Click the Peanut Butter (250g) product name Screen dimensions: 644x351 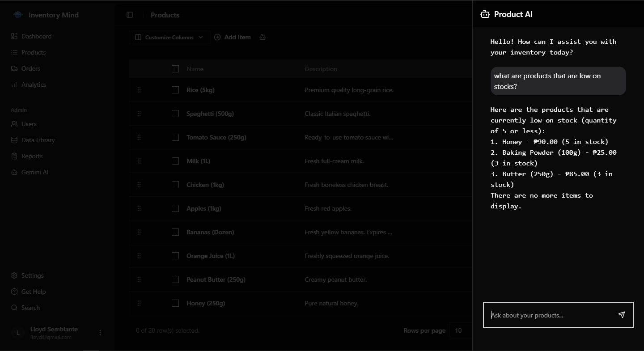click(216, 279)
